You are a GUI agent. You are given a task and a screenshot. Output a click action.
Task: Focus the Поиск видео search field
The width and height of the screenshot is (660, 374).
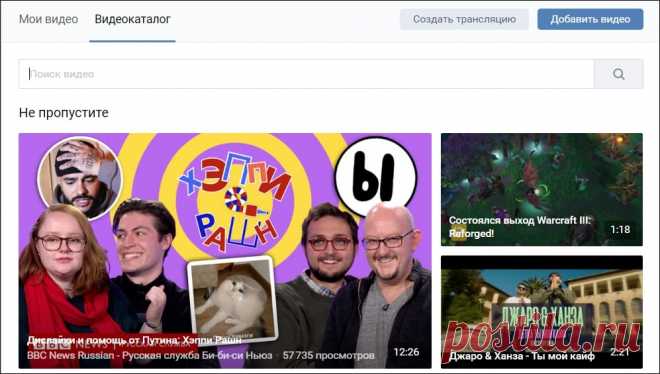(306, 74)
